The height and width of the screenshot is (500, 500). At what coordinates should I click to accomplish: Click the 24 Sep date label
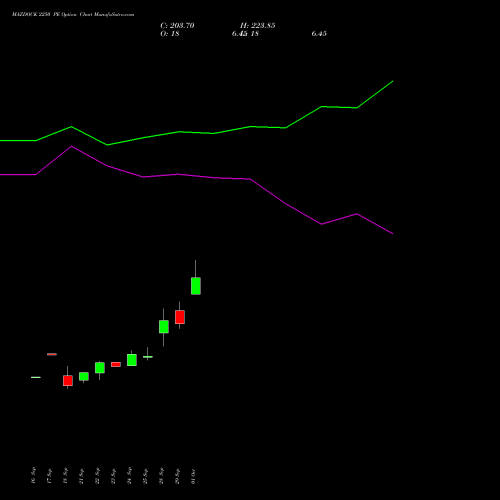pos(129,475)
